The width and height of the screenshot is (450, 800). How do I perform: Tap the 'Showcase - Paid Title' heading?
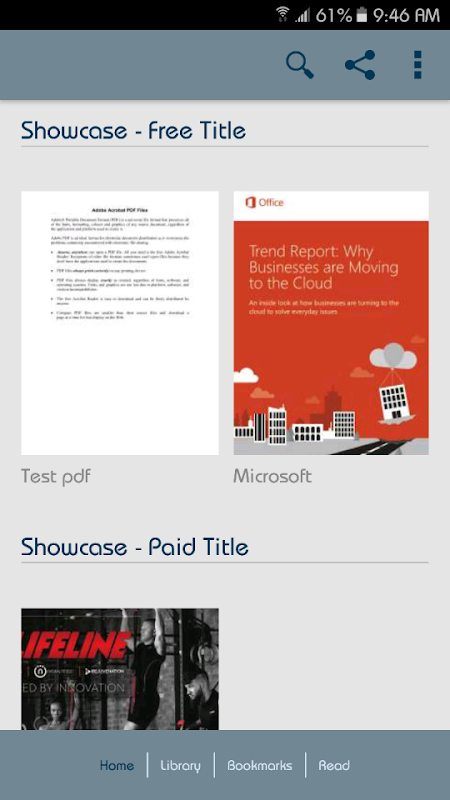135,547
